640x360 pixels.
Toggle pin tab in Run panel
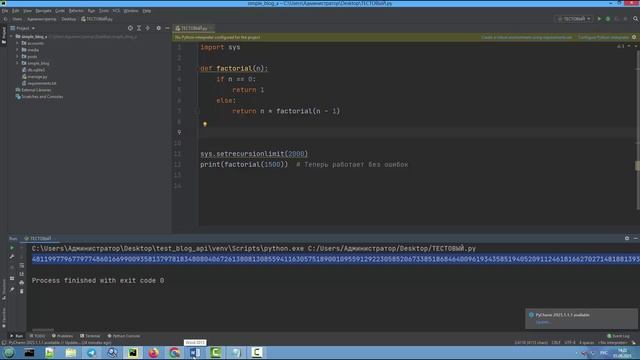point(12,289)
